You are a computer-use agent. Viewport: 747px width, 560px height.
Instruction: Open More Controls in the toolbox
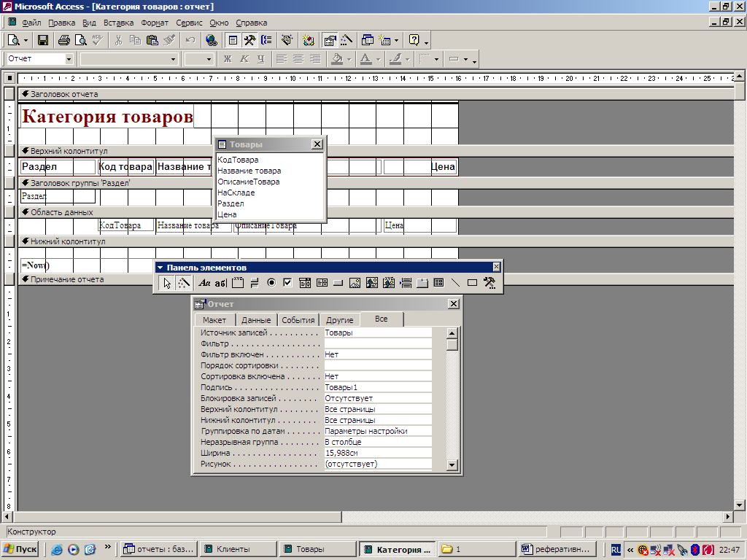(x=489, y=283)
